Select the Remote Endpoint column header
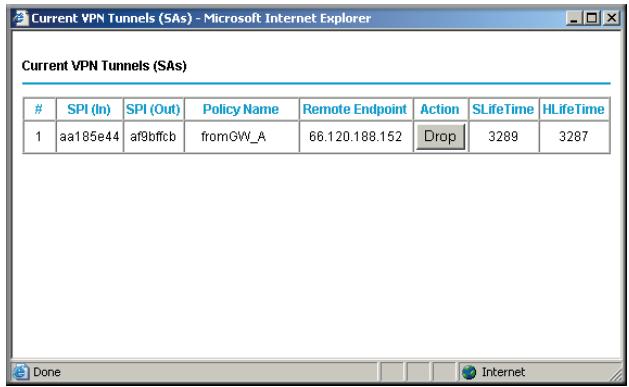629x387 pixels. (x=355, y=109)
